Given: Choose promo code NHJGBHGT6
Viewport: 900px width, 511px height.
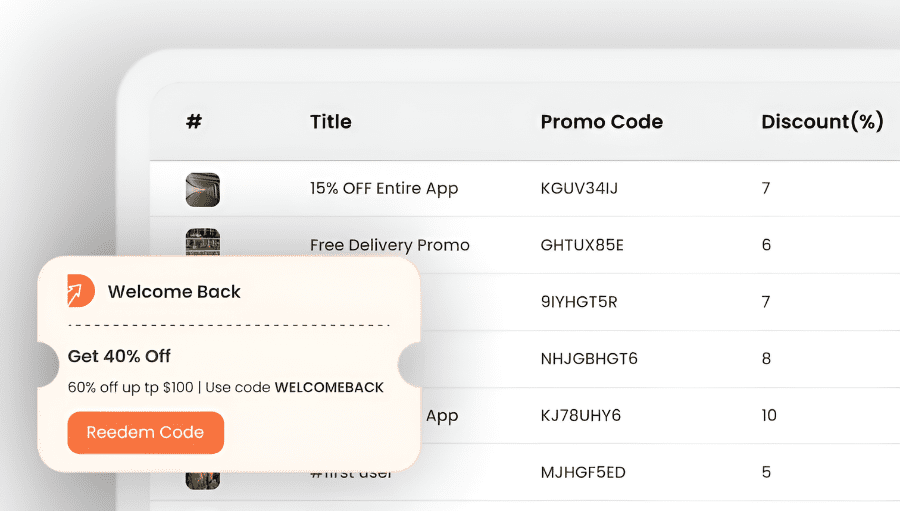Looking at the screenshot, I should pyautogui.click(x=589, y=358).
